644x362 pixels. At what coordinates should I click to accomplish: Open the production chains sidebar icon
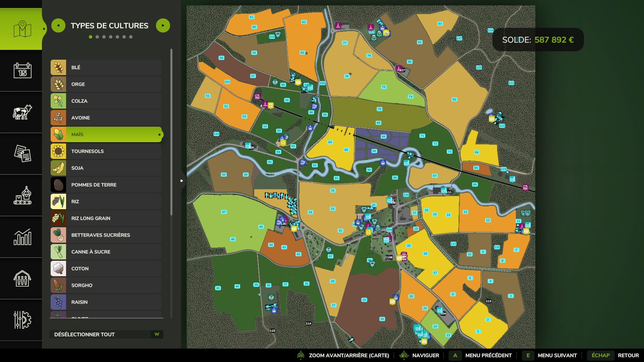point(22,195)
